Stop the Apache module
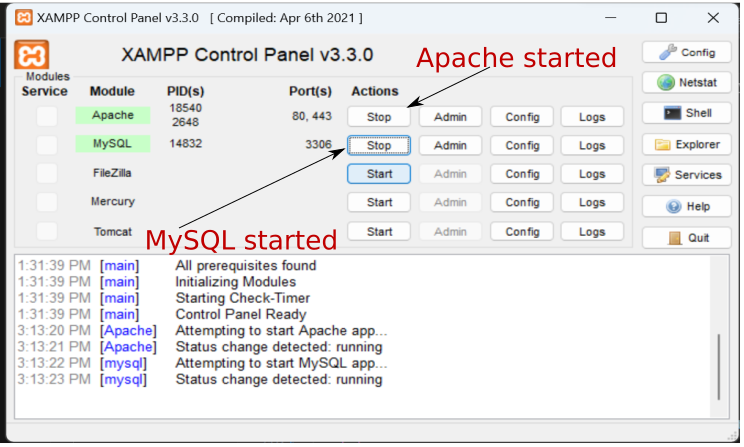Viewport: 744px width, 447px height. tap(379, 117)
